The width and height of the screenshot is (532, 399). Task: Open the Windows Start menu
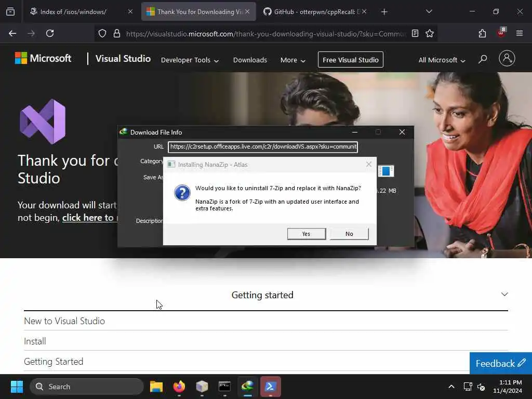(x=17, y=387)
